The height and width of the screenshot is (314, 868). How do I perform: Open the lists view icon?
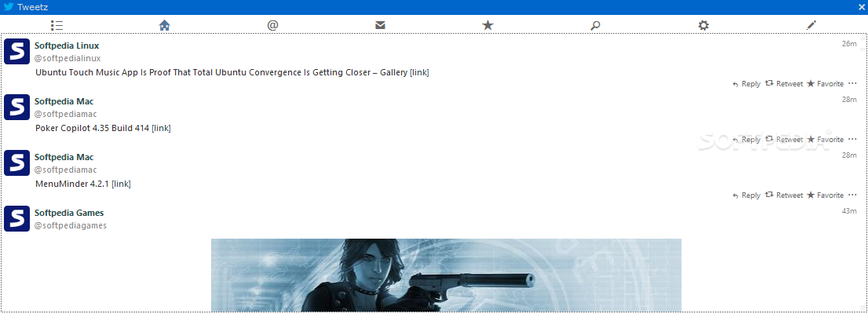[x=57, y=25]
